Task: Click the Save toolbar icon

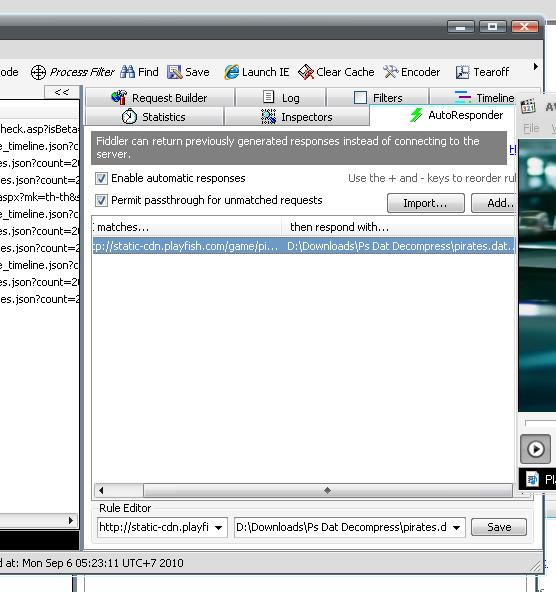Action: [174, 72]
